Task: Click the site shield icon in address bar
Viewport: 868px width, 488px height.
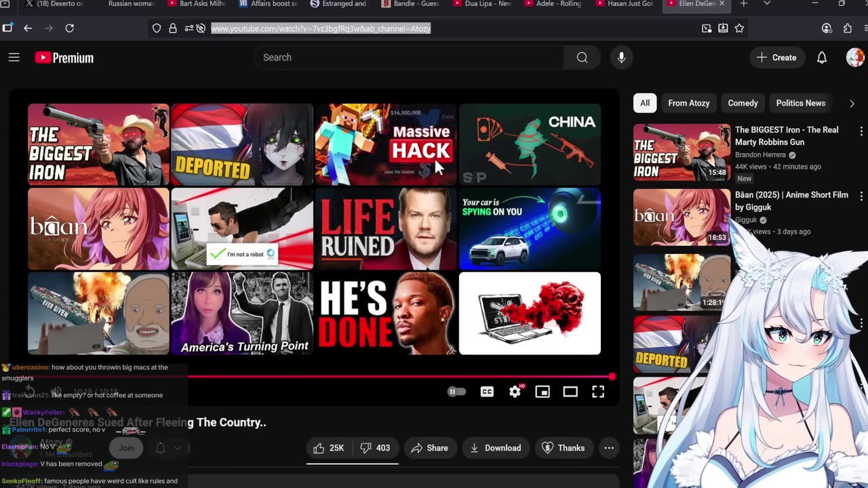Action: 157,28
